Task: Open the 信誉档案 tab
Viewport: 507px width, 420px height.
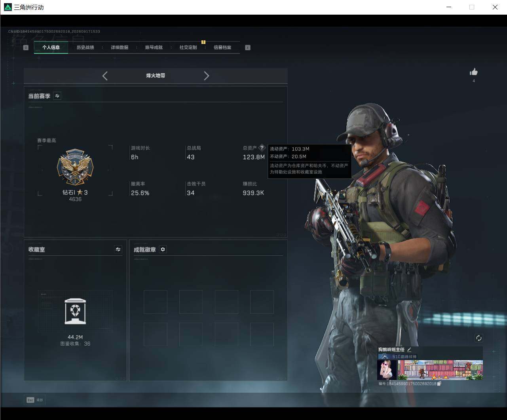Action: point(222,48)
